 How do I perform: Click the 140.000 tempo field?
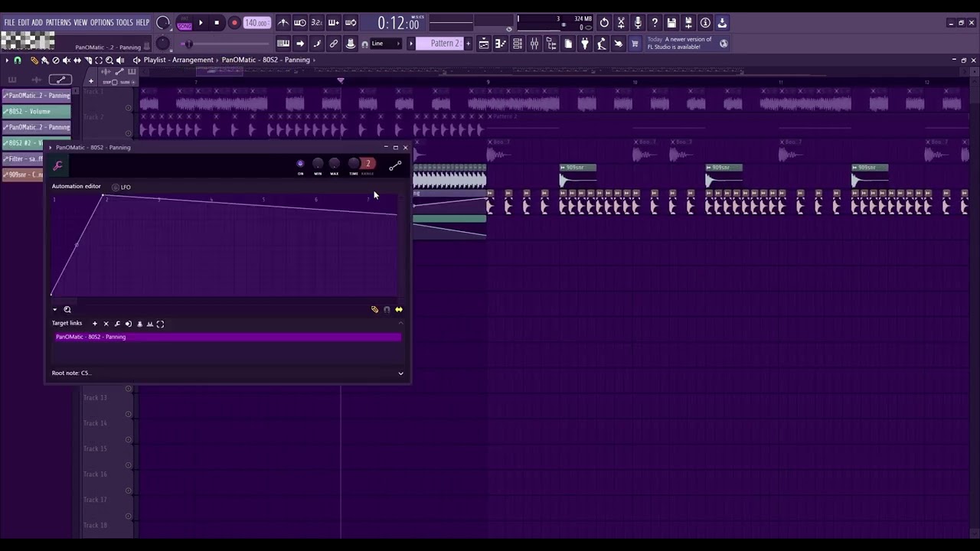coord(256,23)
